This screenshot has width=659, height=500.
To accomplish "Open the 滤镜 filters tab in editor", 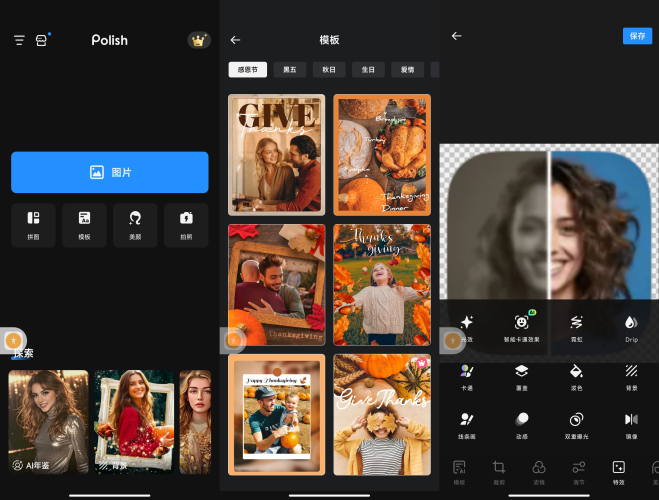I will [x=538, y=471].
